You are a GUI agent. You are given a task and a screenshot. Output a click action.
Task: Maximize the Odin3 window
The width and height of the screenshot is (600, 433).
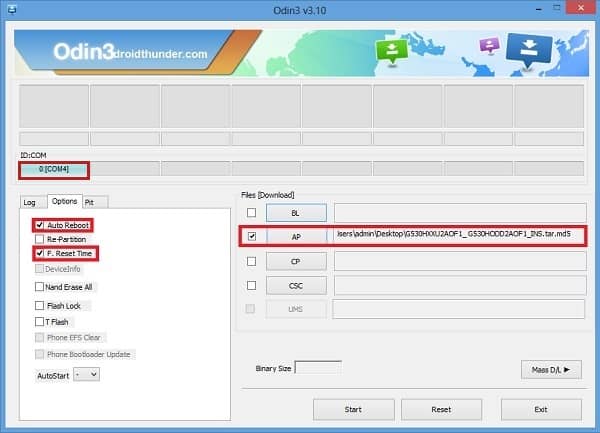[x=557, y=8]
